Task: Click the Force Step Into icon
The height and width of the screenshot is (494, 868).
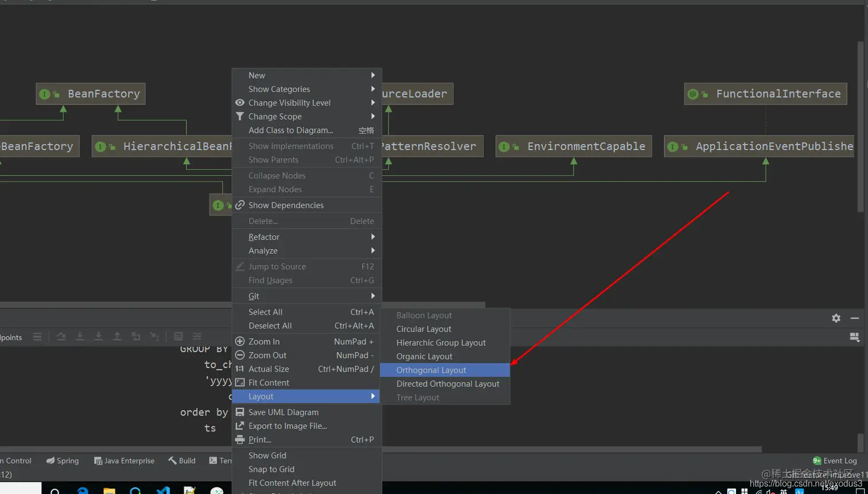Action: pos(98,337)
